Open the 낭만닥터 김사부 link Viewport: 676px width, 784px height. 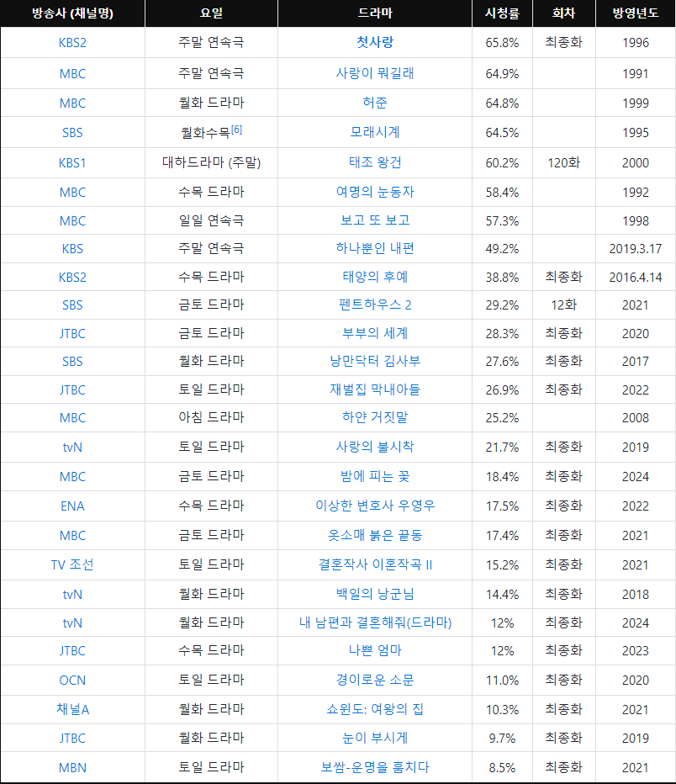click(375, 362)
